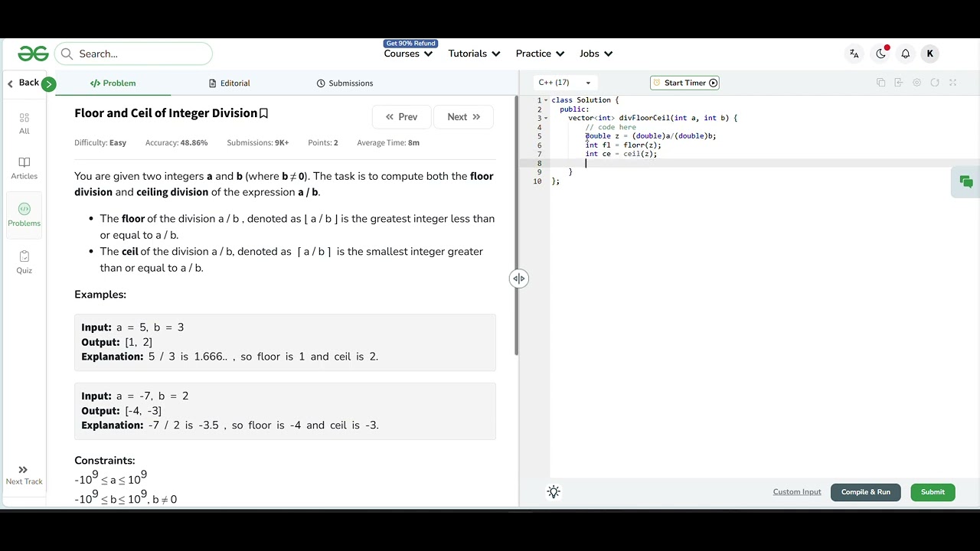Open All in the left sidebar
The height and width of the screenshot is (551, 980).
click(24, 123)
